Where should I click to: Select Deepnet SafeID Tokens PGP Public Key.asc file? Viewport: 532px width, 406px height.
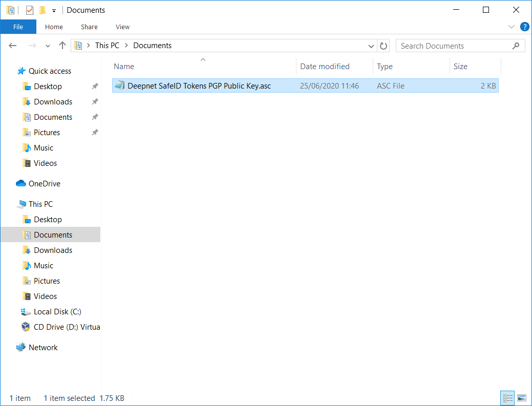pos(199,86)
